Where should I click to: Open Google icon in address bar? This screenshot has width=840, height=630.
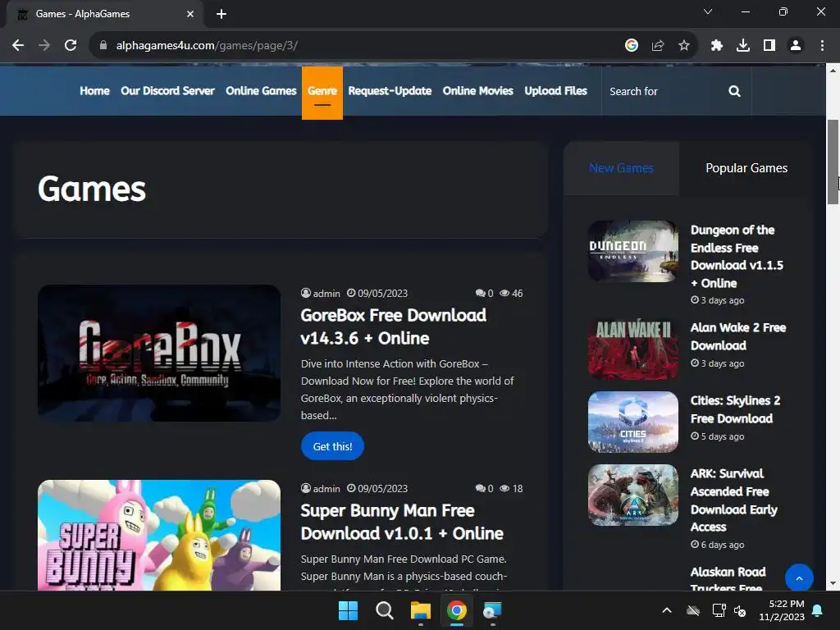pos(632,46)
